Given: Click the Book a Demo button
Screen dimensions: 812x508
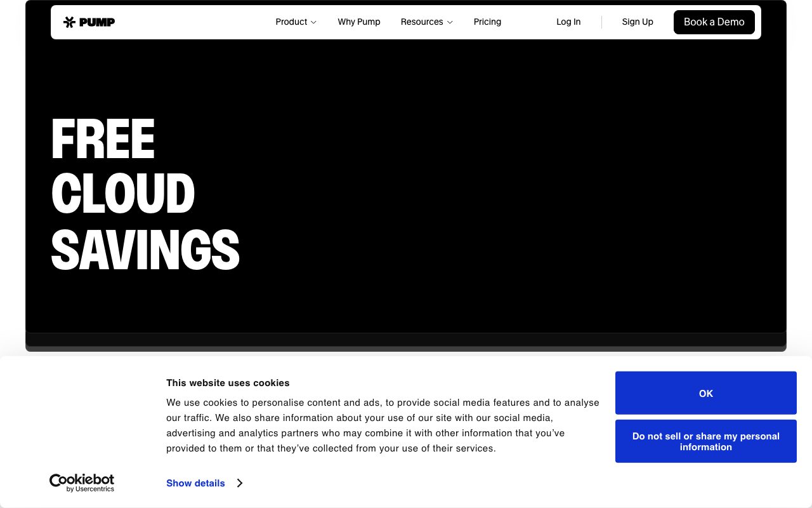Looking at the screenshot, I should coord(714,22).
